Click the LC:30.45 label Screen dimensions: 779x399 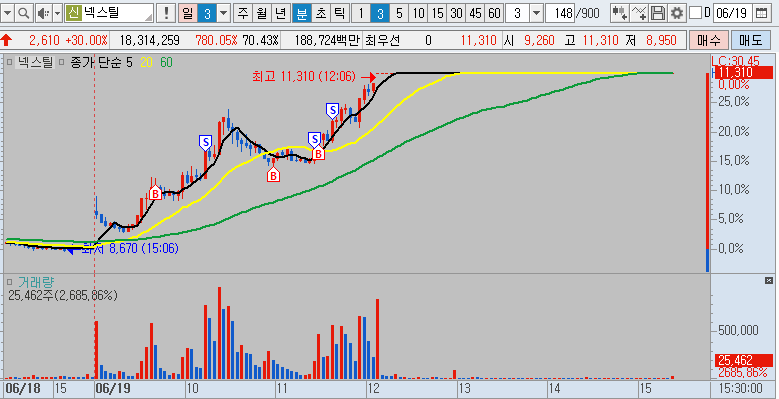[735, 61]
